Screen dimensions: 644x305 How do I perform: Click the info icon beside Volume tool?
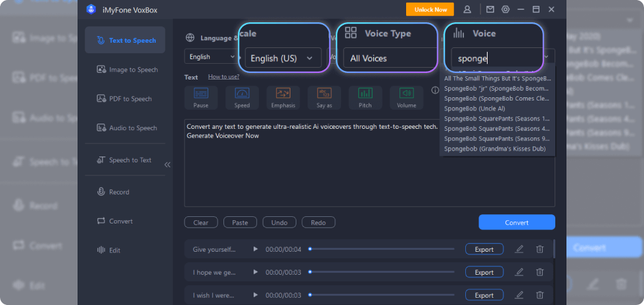coord(435,91)
